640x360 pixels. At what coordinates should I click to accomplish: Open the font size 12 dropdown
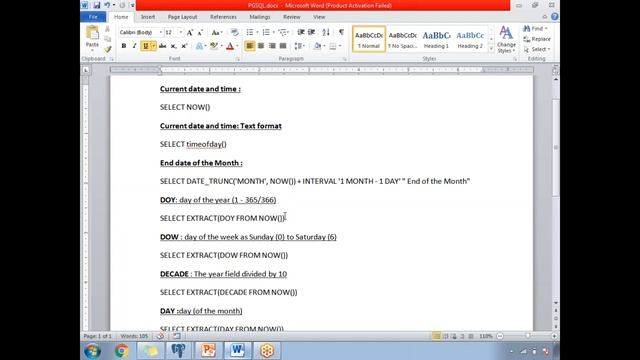pos(181,32)
